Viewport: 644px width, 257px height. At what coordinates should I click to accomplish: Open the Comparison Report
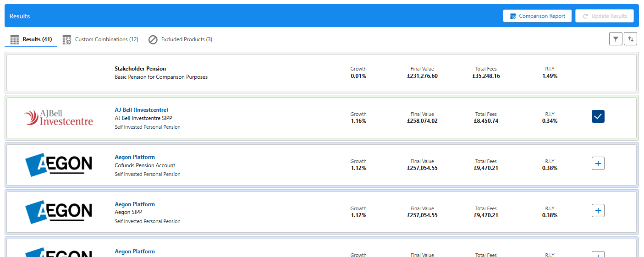pos(537,16)
